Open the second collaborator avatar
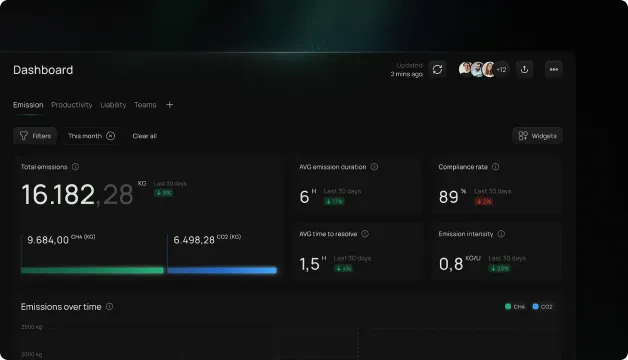 pos(477,69)
